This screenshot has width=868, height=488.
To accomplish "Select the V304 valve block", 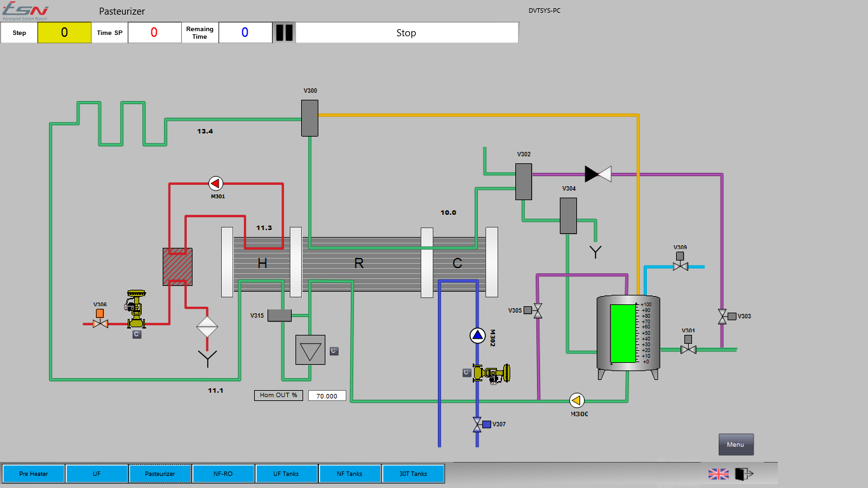I will point(568,215).
